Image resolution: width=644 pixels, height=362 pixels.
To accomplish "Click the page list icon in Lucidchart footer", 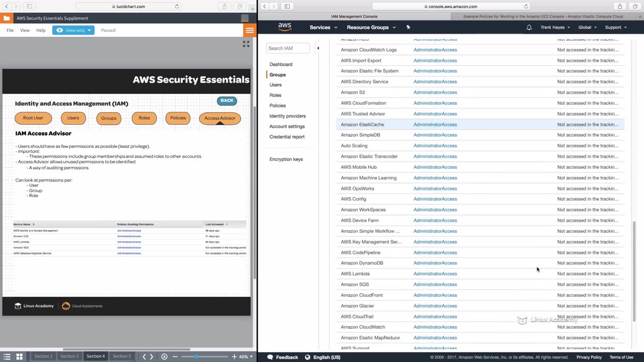I will click(7, 356).
